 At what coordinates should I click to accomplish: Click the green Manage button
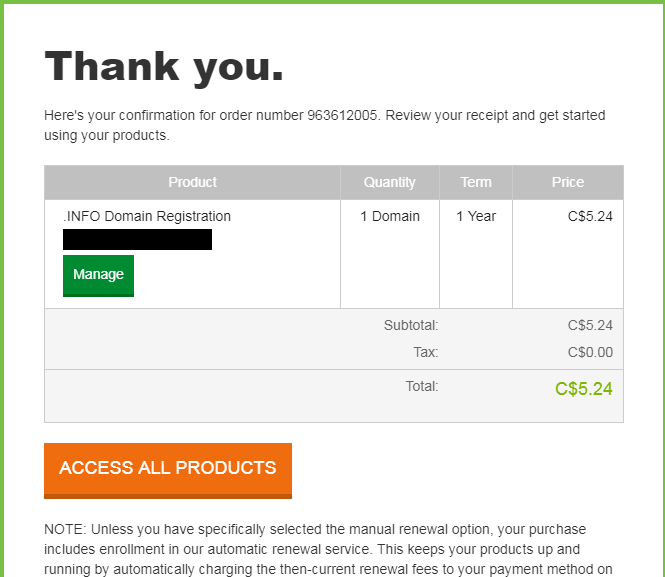click(98, 276)
